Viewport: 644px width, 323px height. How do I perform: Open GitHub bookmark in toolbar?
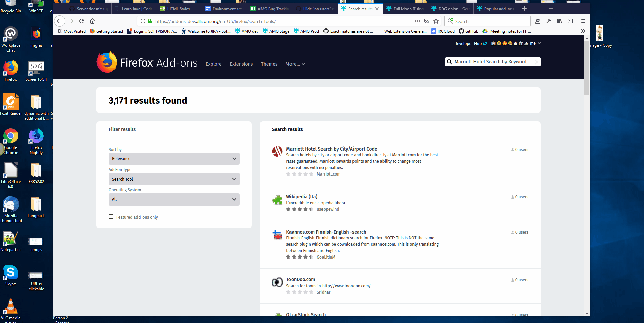click(x=468, y=31)
